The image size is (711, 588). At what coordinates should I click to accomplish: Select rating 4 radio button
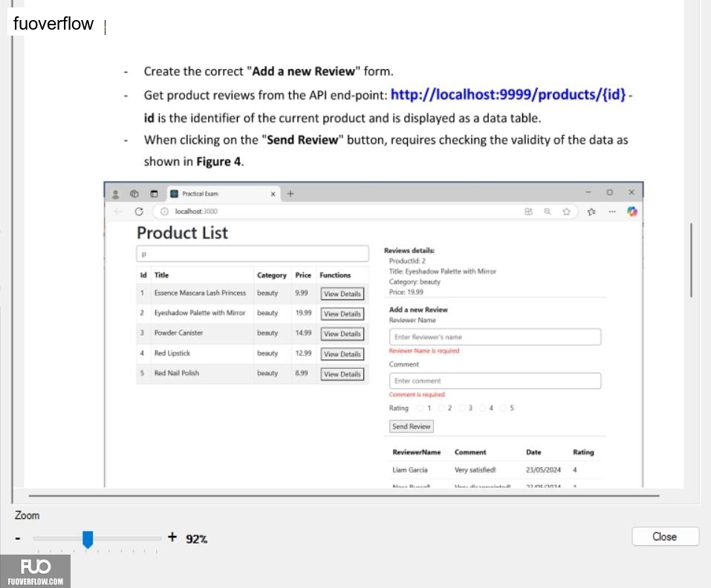tap(482, 408)
